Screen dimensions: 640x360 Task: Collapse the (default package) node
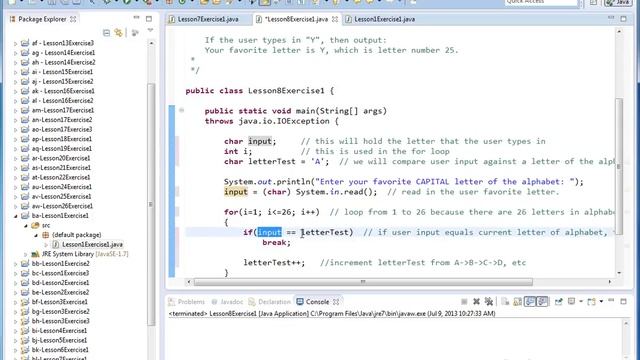click(x=36, y=235)
